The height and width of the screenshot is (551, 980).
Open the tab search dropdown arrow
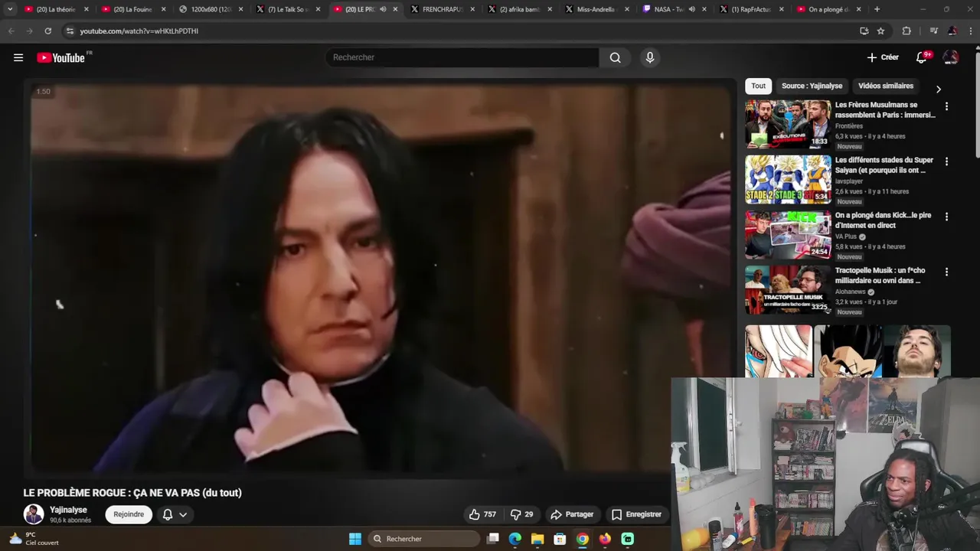[10, 9]
